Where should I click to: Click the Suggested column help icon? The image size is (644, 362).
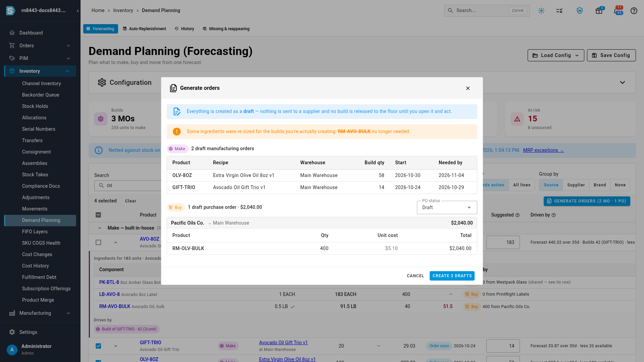[517, 215]
